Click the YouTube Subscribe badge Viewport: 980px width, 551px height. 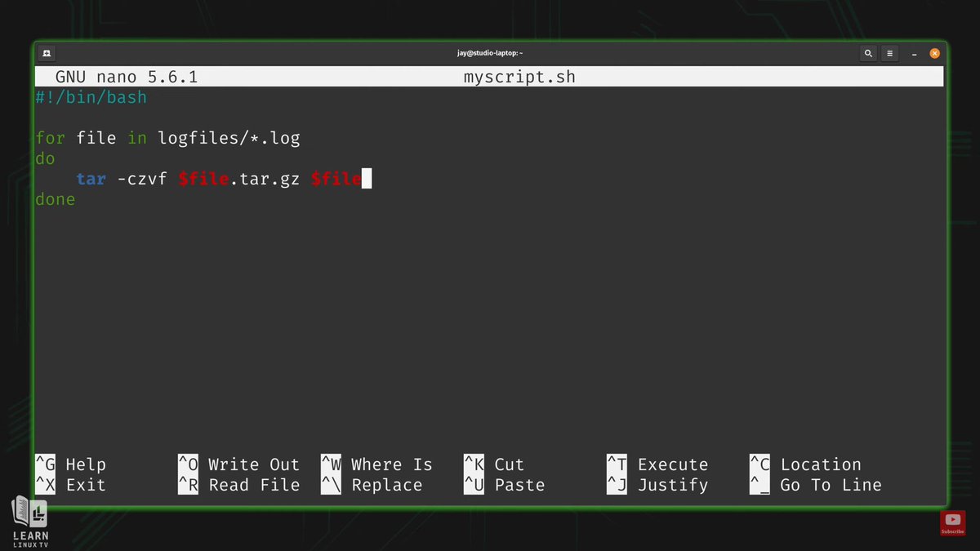pos(952,522)
